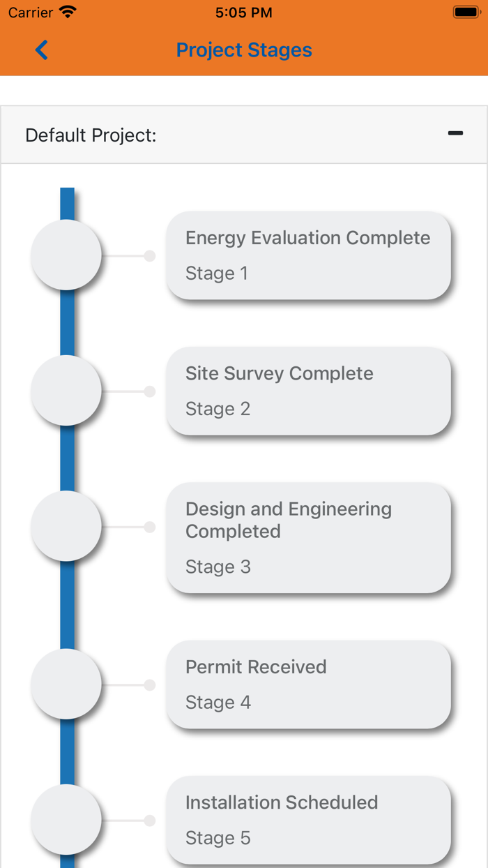Screen dimensions: 488x868
Task: Open the Permit Received card
Action: click(308, 684)
